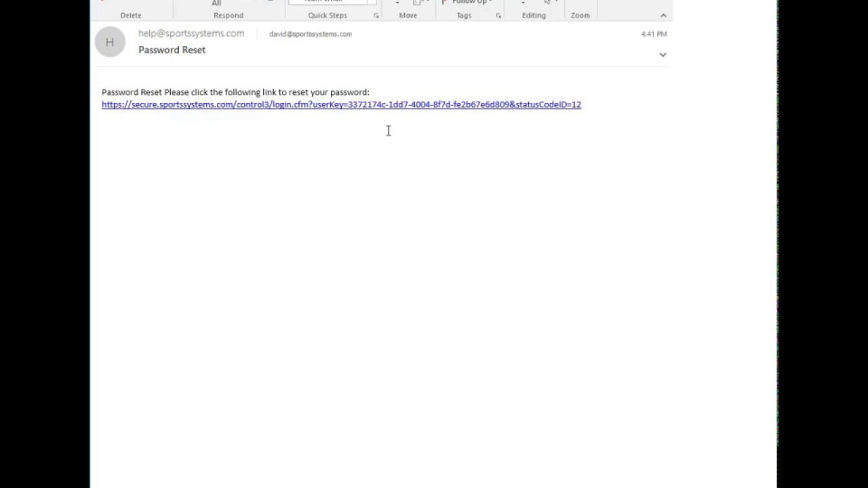Click sender address help@sportssystems.com
868x488 pixels.
[191, 33]
